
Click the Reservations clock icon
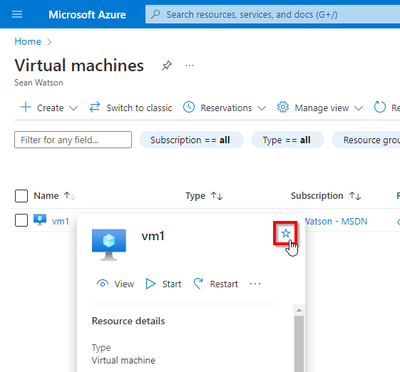pos(189,107)
